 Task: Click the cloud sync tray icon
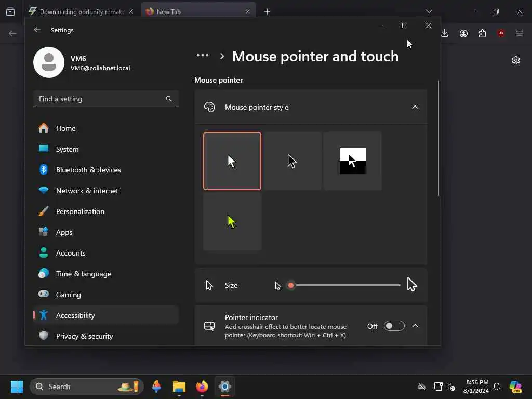(x=422, y=387)
